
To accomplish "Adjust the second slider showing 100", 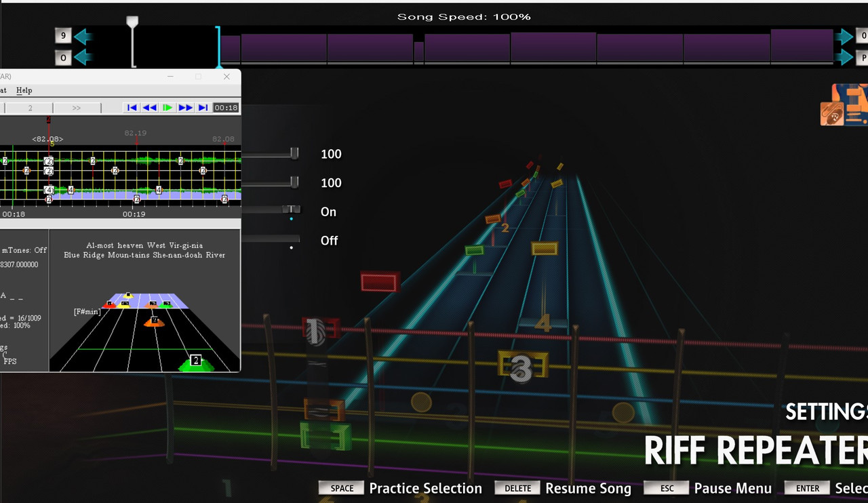I will 294,183.
